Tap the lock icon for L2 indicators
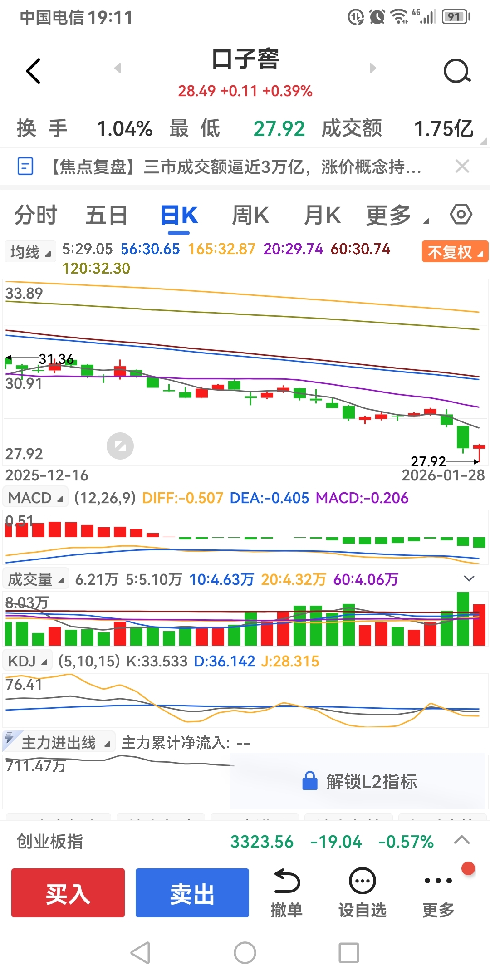490x980 pixels. pos(310,781)
